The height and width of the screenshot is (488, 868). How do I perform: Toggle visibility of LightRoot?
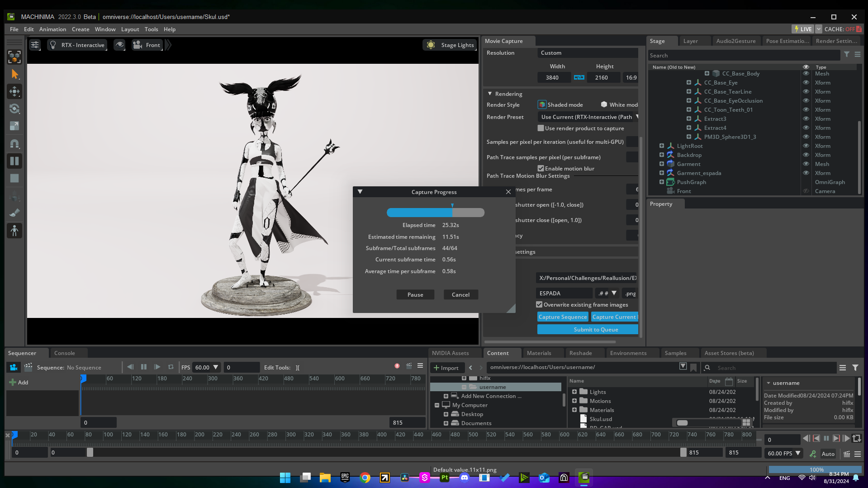(x=806, y=146)
